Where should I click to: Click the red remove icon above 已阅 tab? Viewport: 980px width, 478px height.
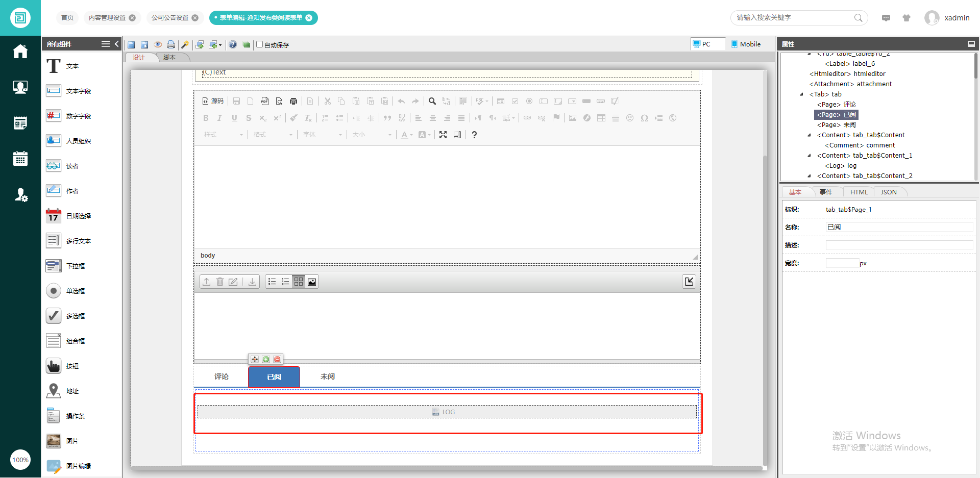point(277,359)
